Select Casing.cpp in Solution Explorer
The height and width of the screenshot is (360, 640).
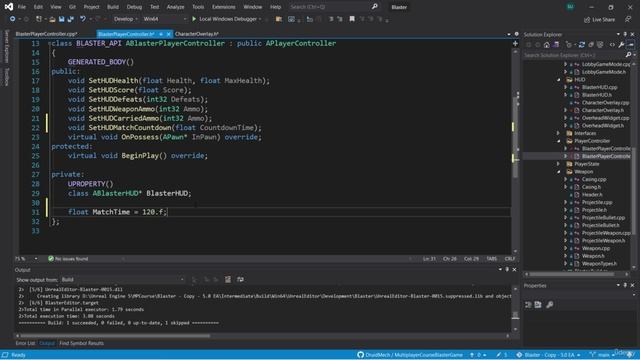[594, 179]
